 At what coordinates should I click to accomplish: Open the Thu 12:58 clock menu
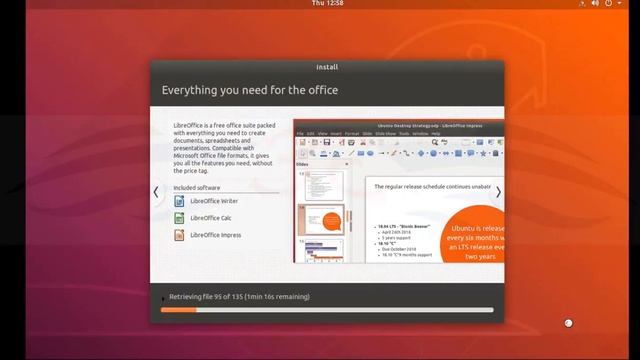pos(327,3)
